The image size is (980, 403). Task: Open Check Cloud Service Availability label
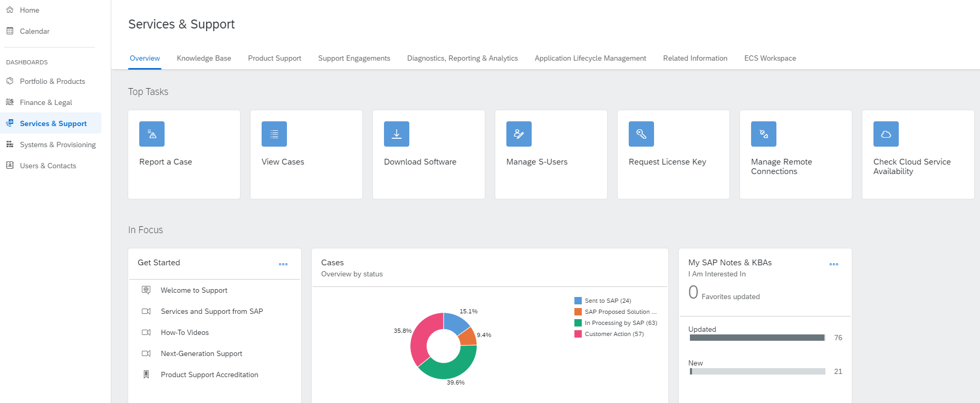(912, 167)
